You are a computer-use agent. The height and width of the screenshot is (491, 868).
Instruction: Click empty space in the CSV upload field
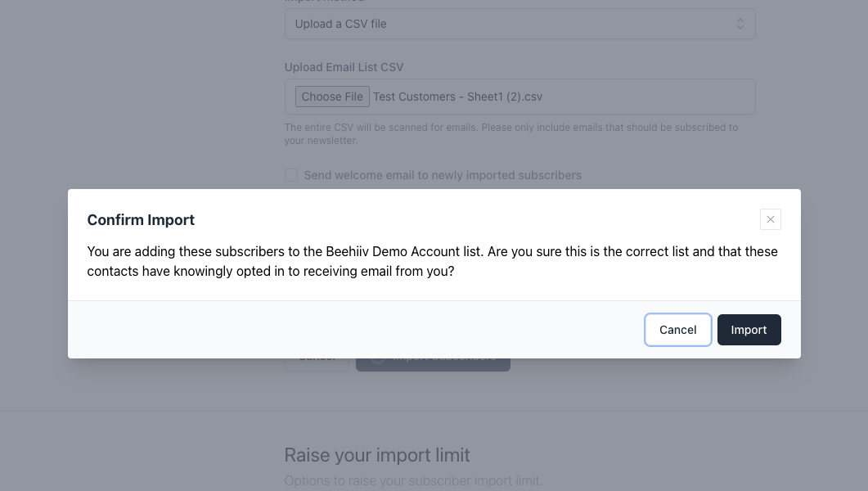[654, 97]
